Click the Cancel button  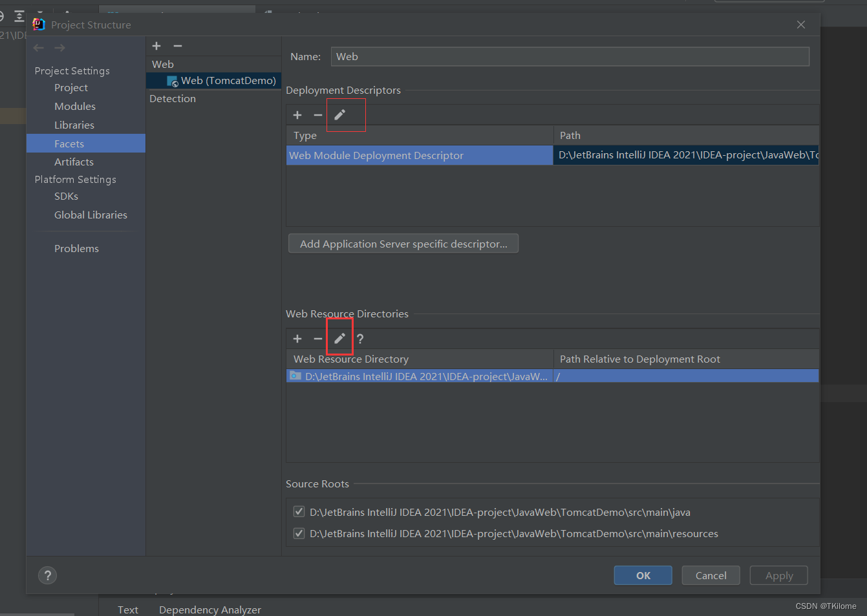point(711,575)
